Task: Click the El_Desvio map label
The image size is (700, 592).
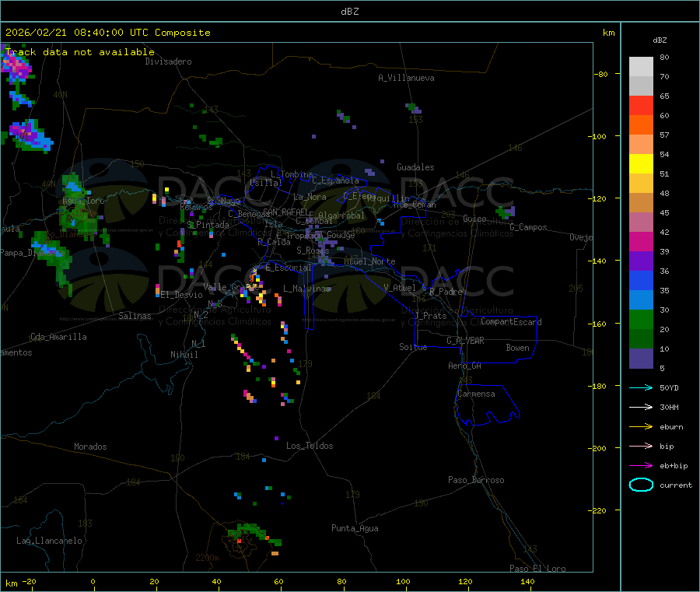Action: point(181,295)
